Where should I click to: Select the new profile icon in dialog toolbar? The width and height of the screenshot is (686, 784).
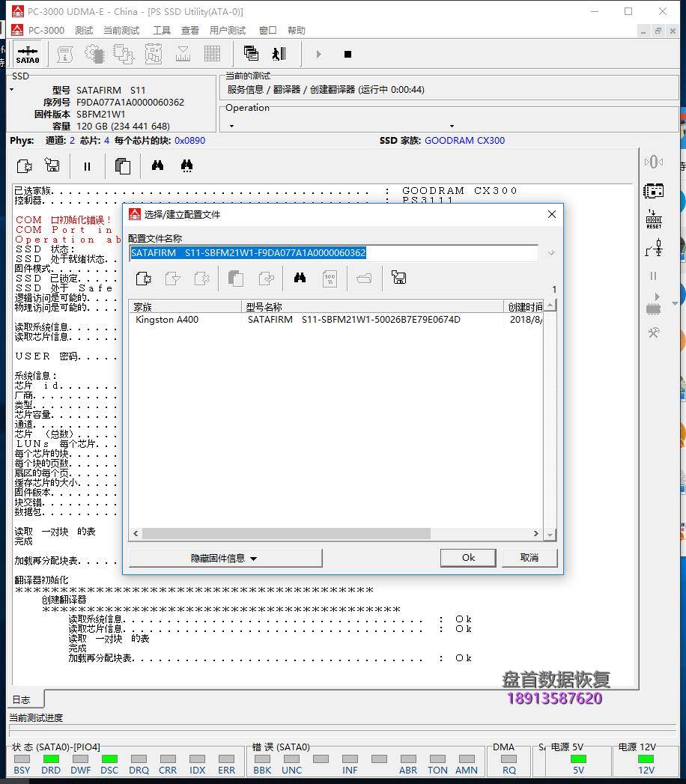[144, 278]
